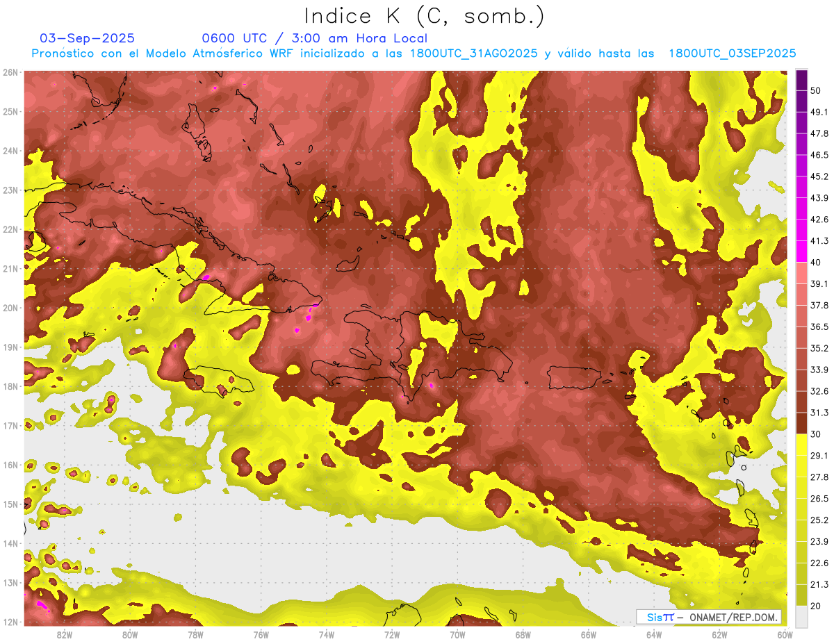834x644 pixels.
Task: Click the latitude label "14N"
Action: 10,543
